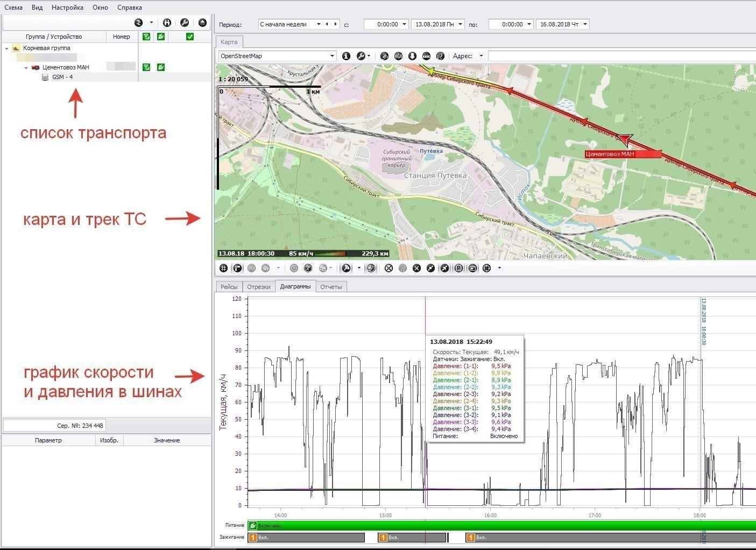This screenshot has height=550, width=756.
Task: Click the crossed-circle icon in lower toolbar
Action: click(388, 268)
